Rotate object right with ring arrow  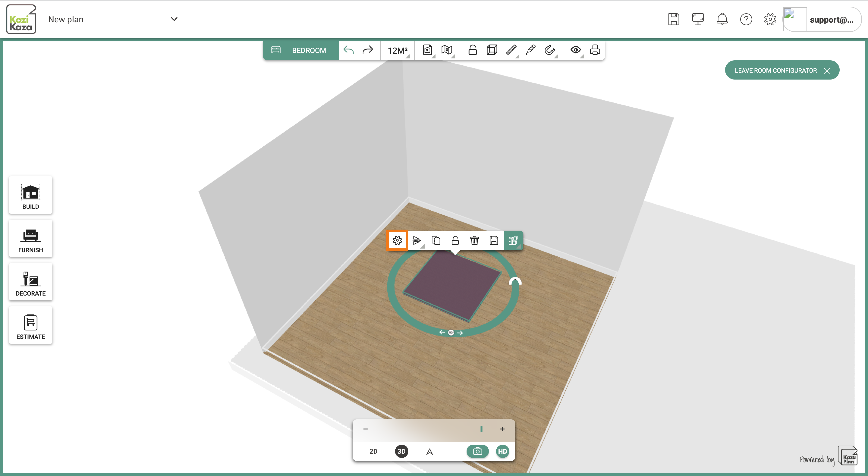pyautogui.click(x=460, y=333)
